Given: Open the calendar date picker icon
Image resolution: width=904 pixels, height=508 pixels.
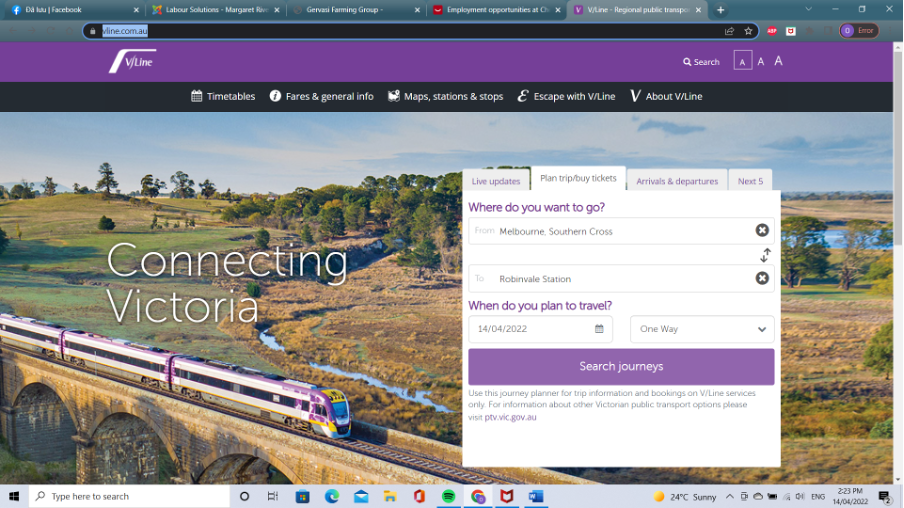Looking at the screenshot, I should pyautogui.click(x=599, y=329).
